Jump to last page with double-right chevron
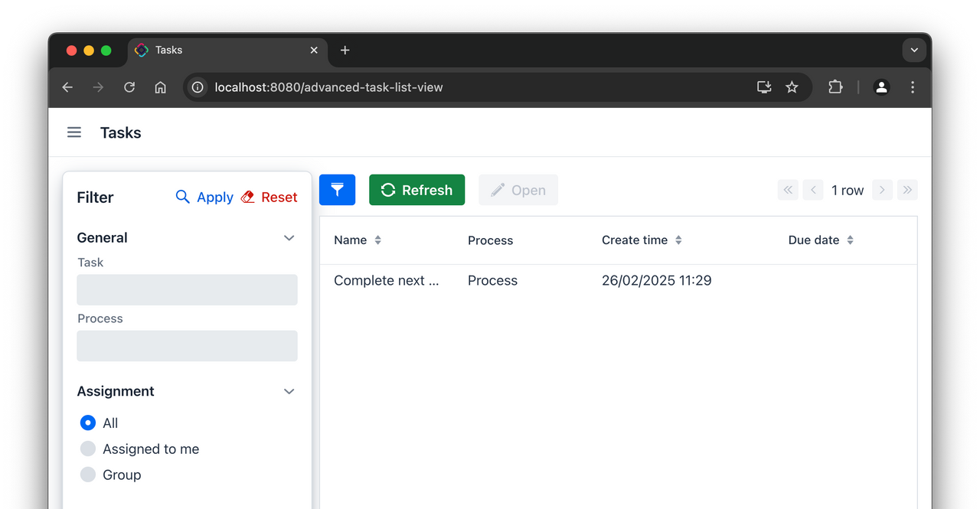Image resolution: width=980 pixels, height=509 pixels. [907, 189]
